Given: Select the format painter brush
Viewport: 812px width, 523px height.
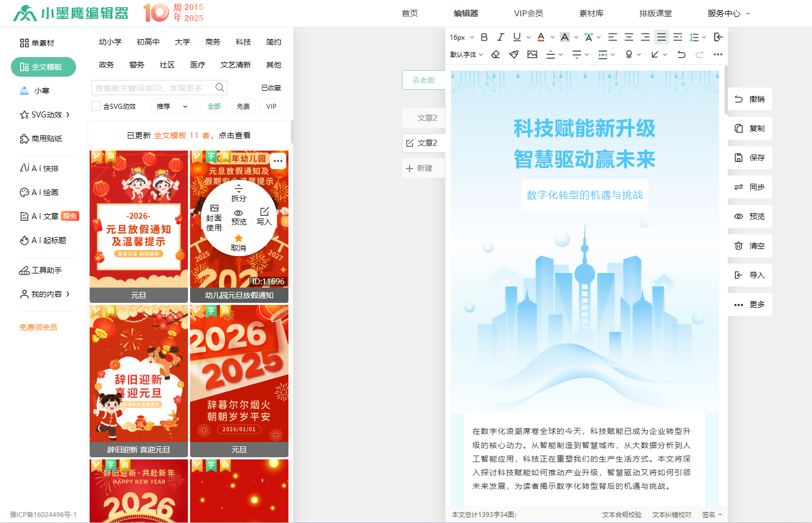Looking at the screenshot, I should (x=514, y=54).
